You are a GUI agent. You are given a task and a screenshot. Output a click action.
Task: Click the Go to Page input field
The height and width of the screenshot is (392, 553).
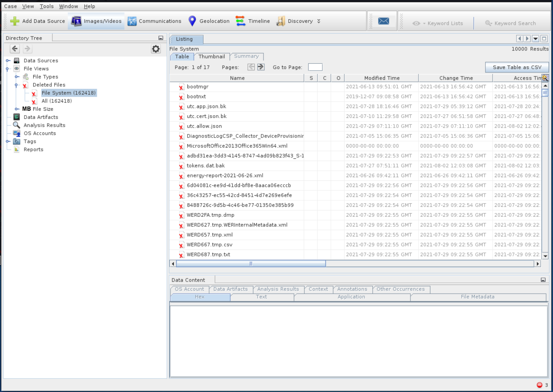(x=315, y=67)
